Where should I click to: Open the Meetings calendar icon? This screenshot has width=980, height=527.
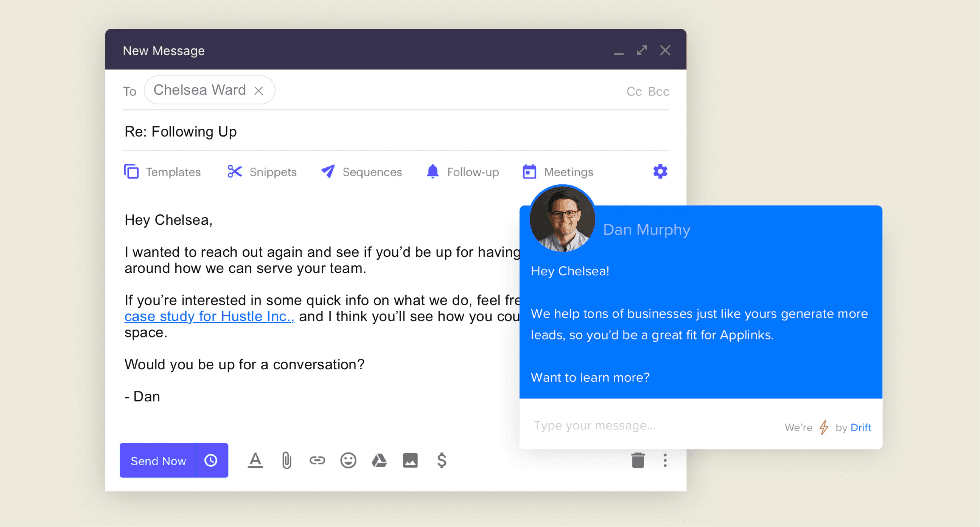[529, 172]
